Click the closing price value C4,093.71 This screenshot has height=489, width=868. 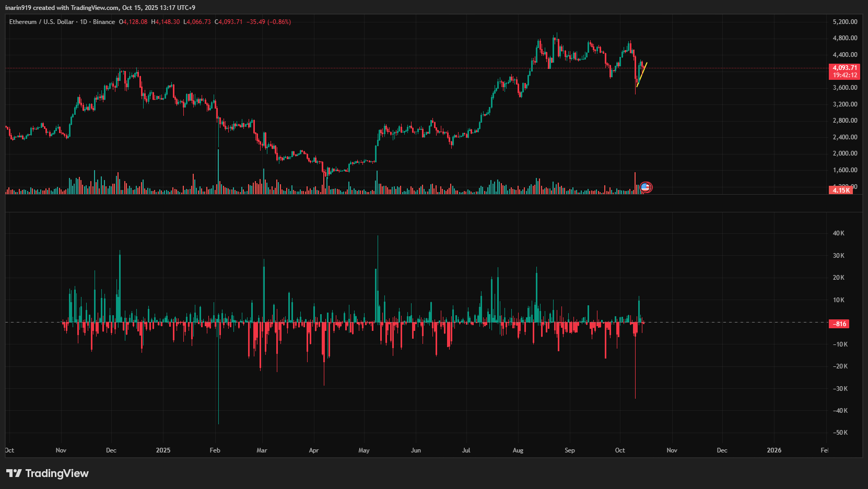point(229,22)
